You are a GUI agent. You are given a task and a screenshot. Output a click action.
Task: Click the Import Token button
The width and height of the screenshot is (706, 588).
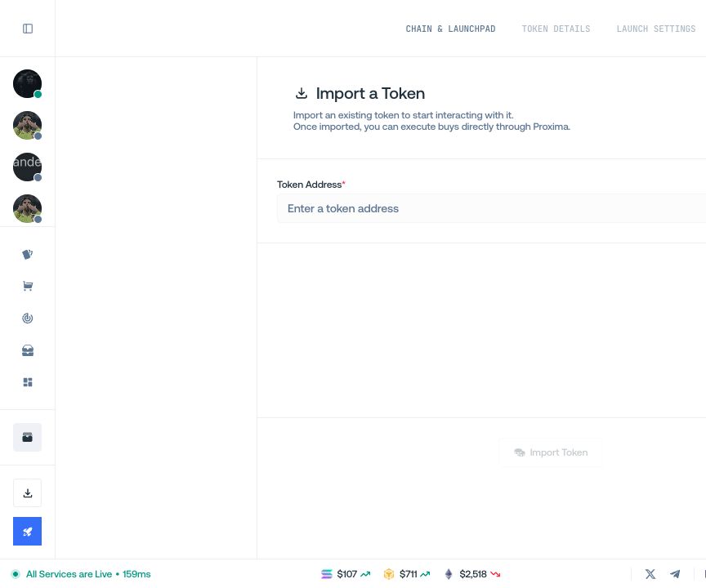coord(550,452)
